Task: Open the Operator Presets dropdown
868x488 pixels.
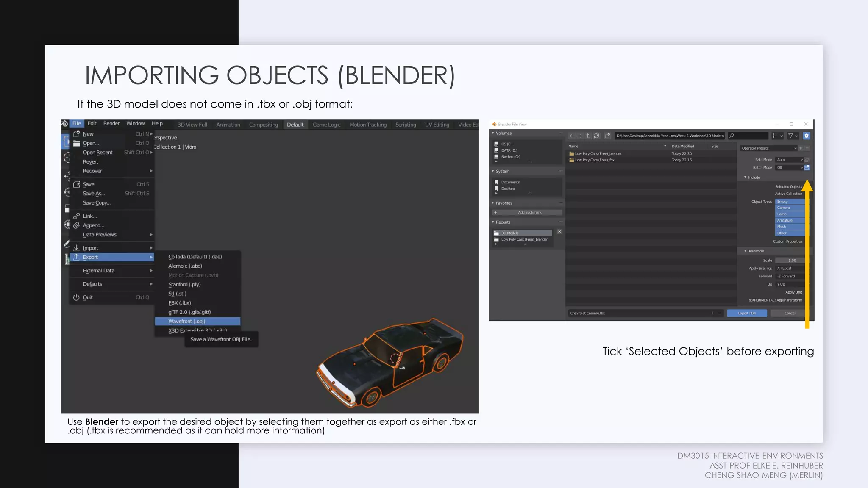Action: [769, 148]
